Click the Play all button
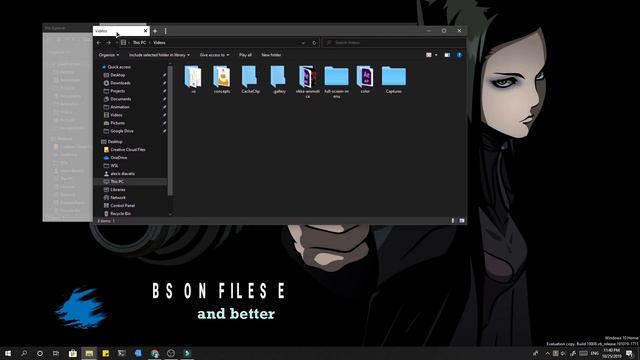This screenshot has height=360, width=640. pyautogui.click(x=245, y=55)
